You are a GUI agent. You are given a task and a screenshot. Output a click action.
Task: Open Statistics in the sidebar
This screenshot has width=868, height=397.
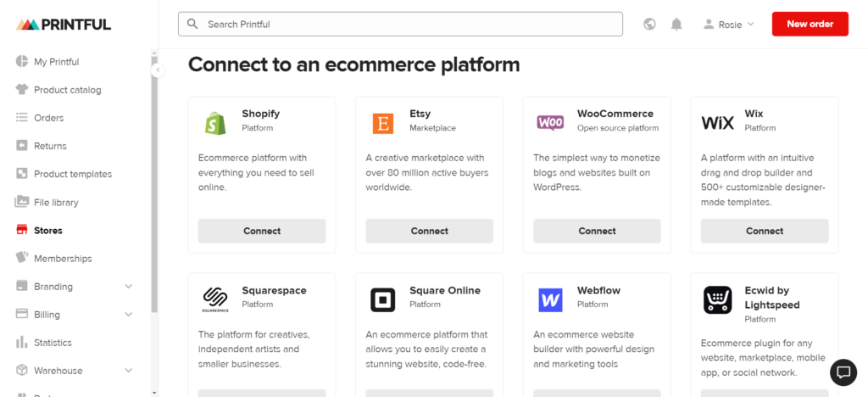click(53, 343)
